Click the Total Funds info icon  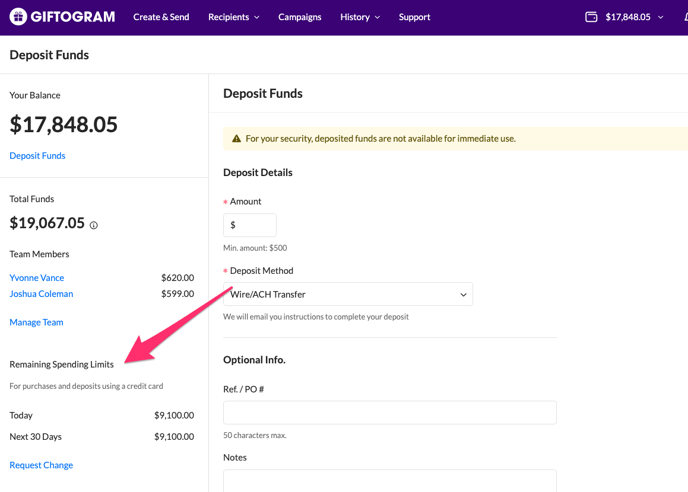click(94, 225)
